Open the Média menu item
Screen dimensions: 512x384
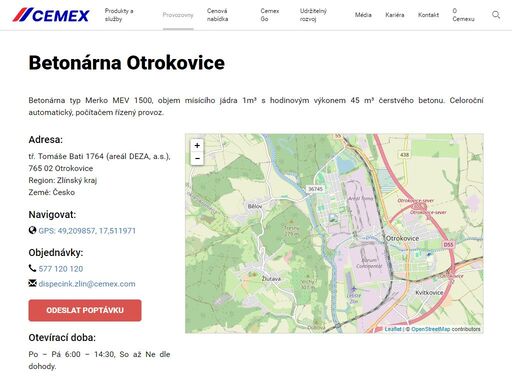tap(363, 15)
